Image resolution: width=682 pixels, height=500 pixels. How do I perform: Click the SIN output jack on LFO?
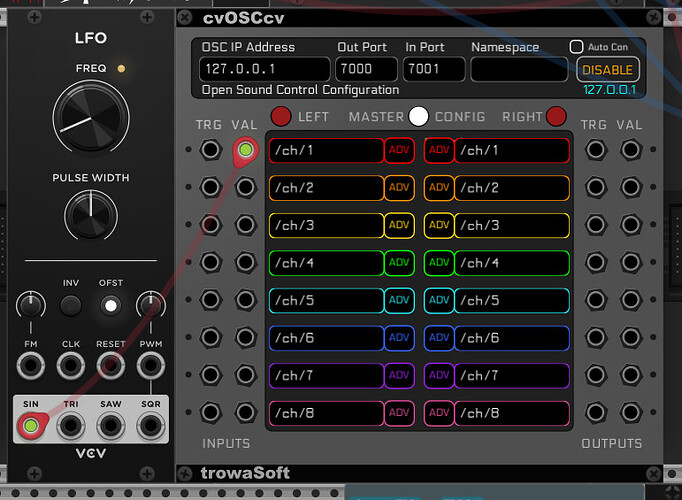(30, 427)
